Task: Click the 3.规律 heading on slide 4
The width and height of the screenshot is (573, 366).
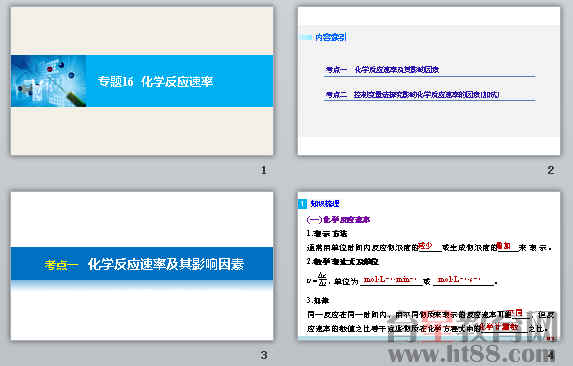Action: 318,300
